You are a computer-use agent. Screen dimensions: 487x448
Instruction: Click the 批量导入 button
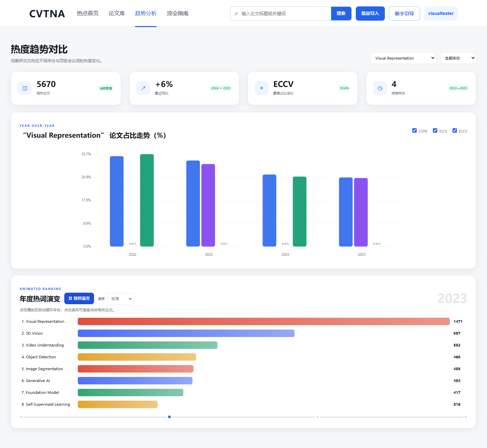(x=370, y=14)
